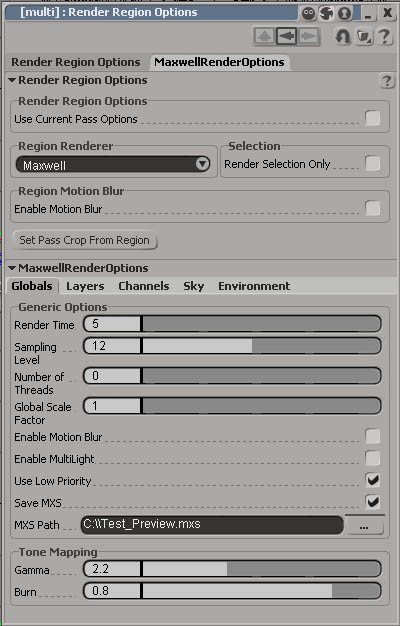Switch to the Channels tab

point(144,286)
